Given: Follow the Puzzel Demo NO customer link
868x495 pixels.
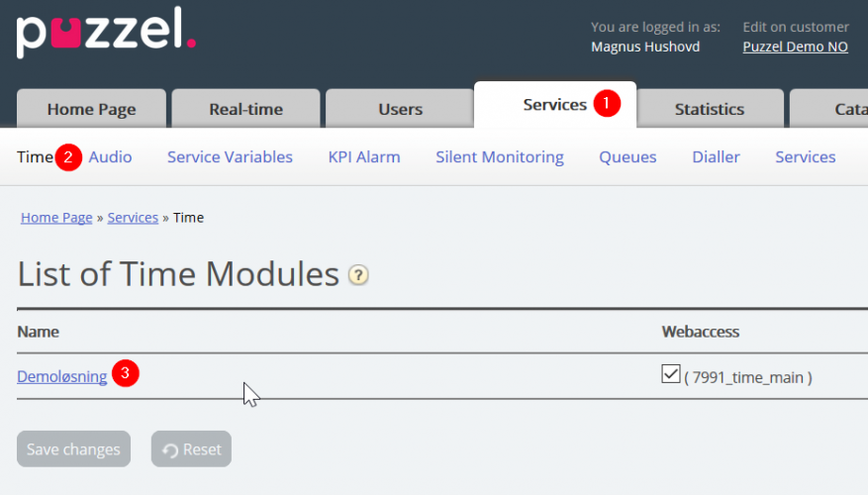Looking at the screenshot, I should [x=795, y=47].
